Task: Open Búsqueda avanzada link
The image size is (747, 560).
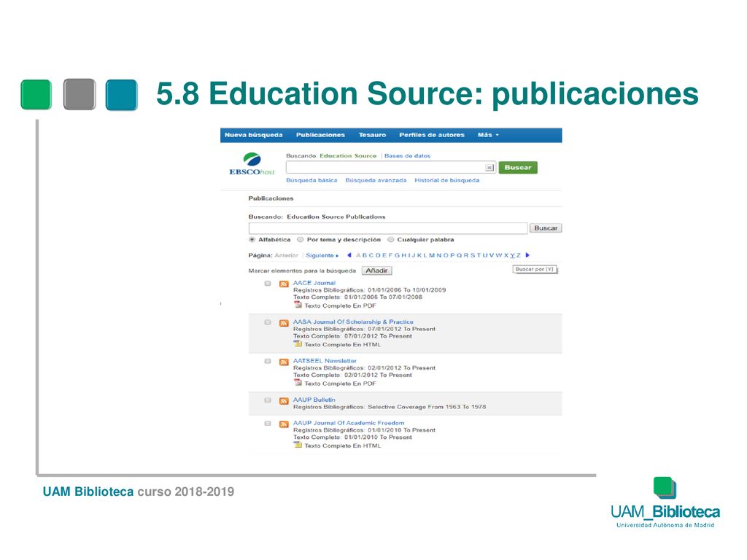Action: [376, 181]
